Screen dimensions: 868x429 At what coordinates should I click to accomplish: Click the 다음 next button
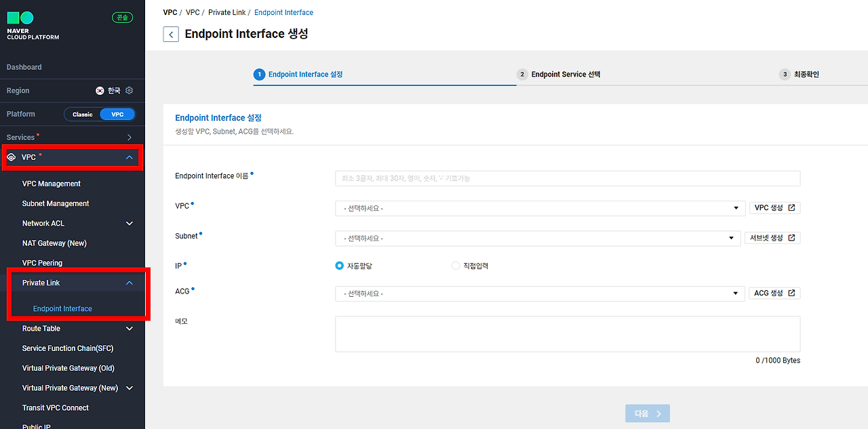pos(648,413)
